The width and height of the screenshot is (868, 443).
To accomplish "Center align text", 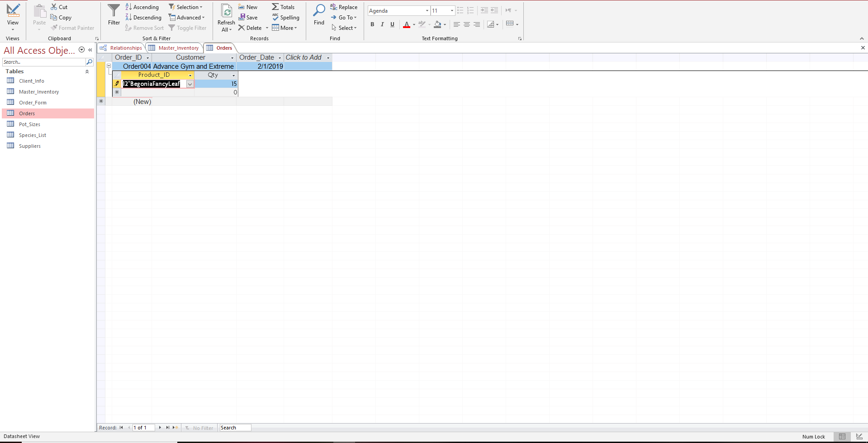I will (x=467, y=24).
